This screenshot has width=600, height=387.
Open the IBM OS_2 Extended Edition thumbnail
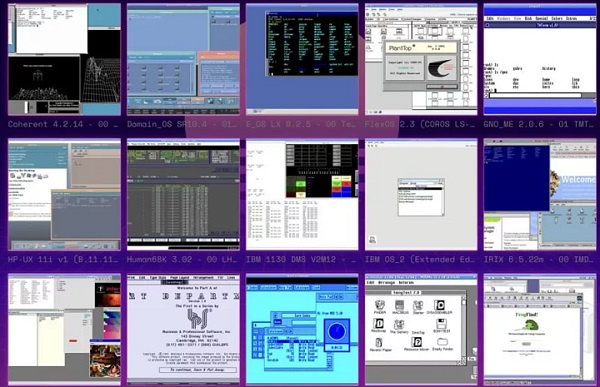click(421, 194)
